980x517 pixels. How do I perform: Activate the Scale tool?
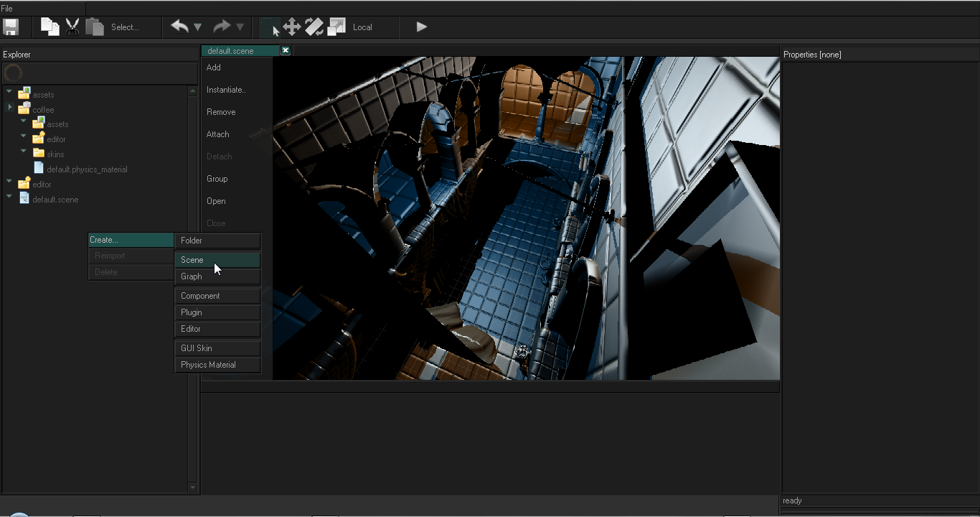[336, 27]
